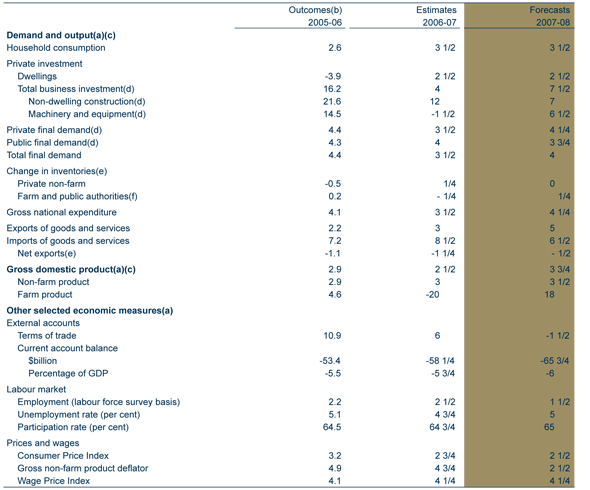This screenshot has height=490, width=590.
Task: Click 'Total business investment(d)' label
Action: [x=76, y=89]
